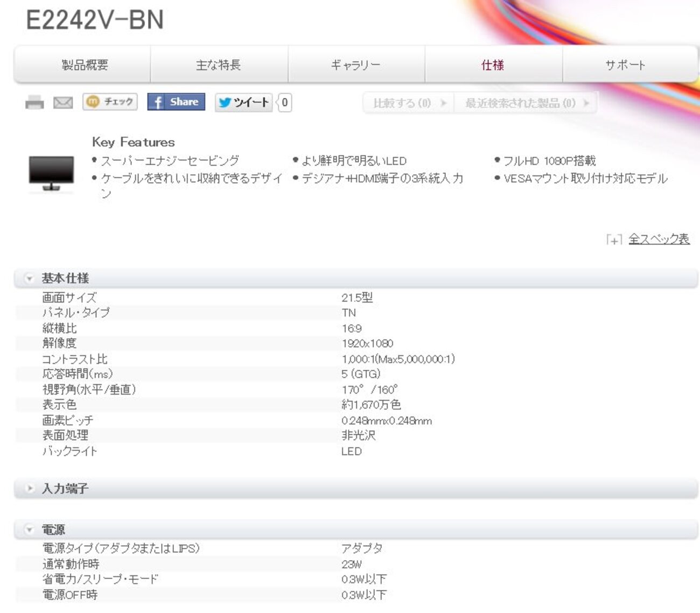Click the mixi チェック button
Viewport: 700px width, 613px height.
click(110, 102)
